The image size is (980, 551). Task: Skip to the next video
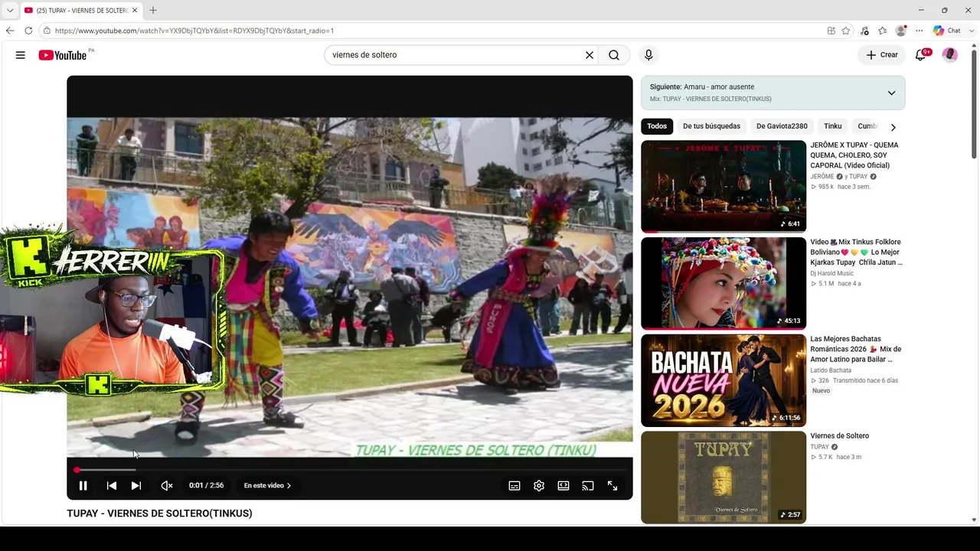pos(136,485)
